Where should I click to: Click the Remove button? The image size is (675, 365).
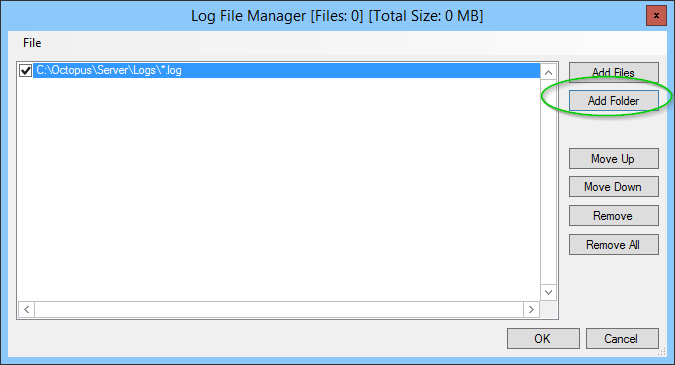pyautogui.click(x=613, y=216)
